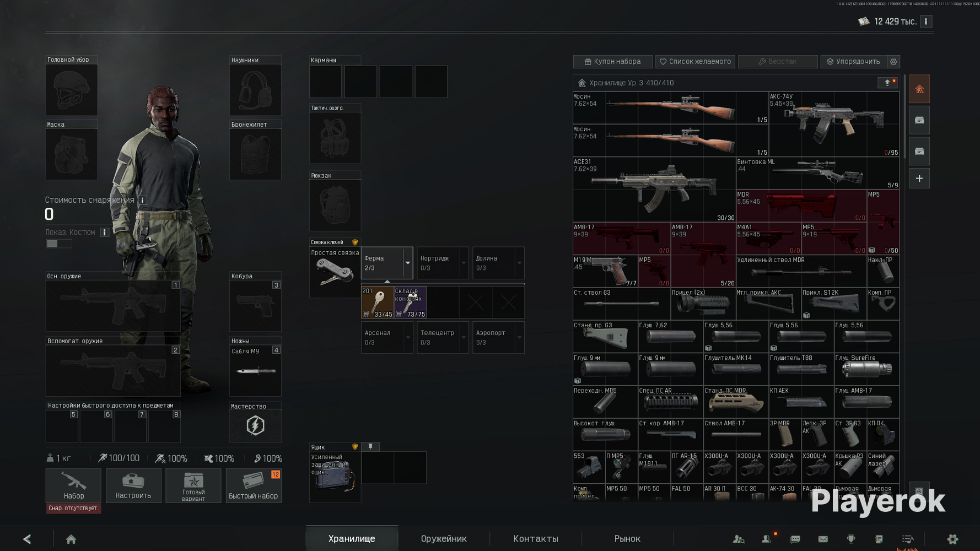Open Готовый вариант preset
The width and height of the screenshot is (980, 551).
(193, 485)
